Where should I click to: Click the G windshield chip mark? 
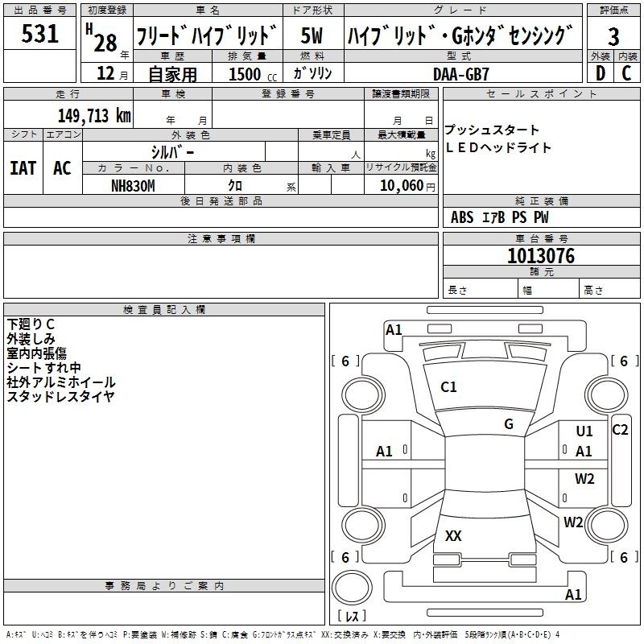(x=509, y=424)
